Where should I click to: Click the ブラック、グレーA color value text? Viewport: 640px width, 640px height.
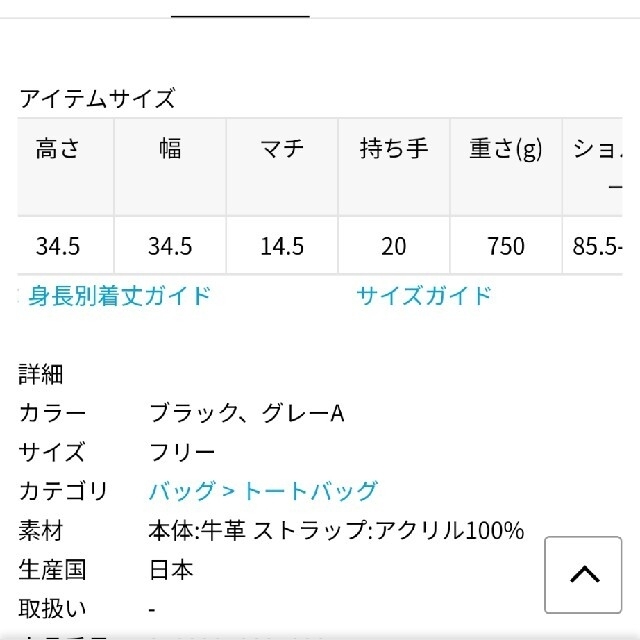point(247,413)
